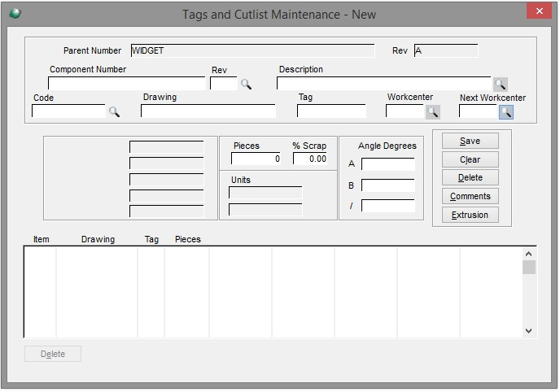The width and height of the screenshot is (560, 392).
Task: Click the Pieces column header in the list
Action: (x=188, y=239)
